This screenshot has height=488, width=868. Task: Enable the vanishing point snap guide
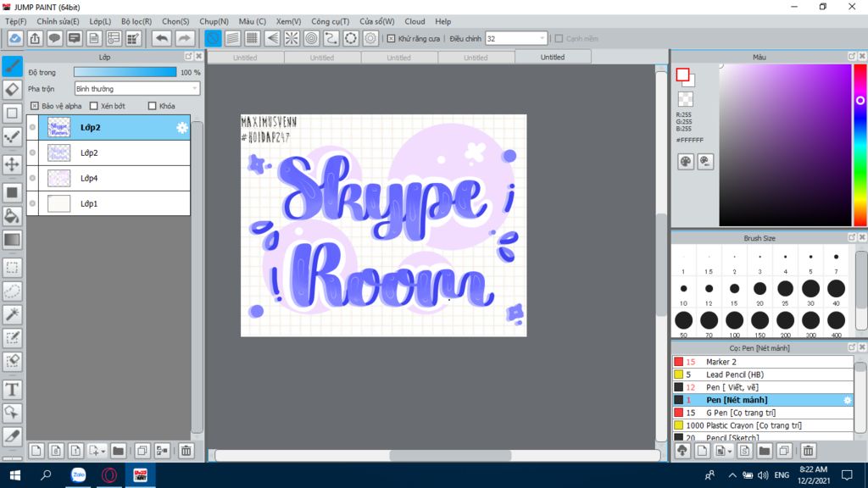click(x=272, y=38)
